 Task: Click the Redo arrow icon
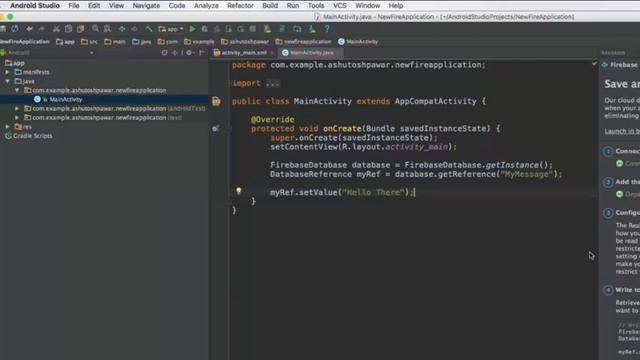[x=42, y=29]
